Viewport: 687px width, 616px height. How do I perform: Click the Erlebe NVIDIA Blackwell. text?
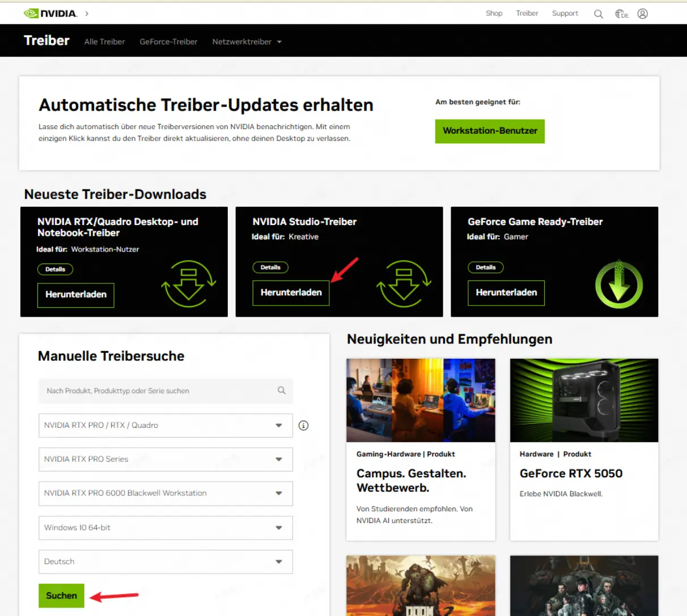(561, 494)
